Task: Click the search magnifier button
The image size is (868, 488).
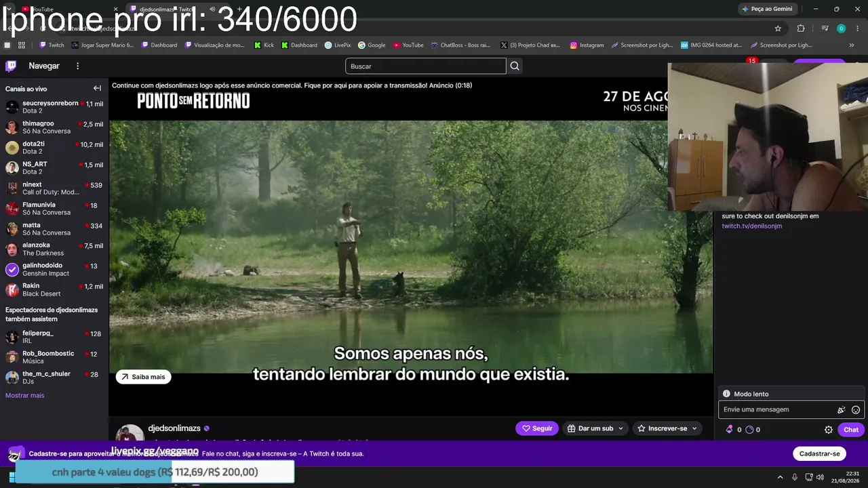Action: coord(515,66)
